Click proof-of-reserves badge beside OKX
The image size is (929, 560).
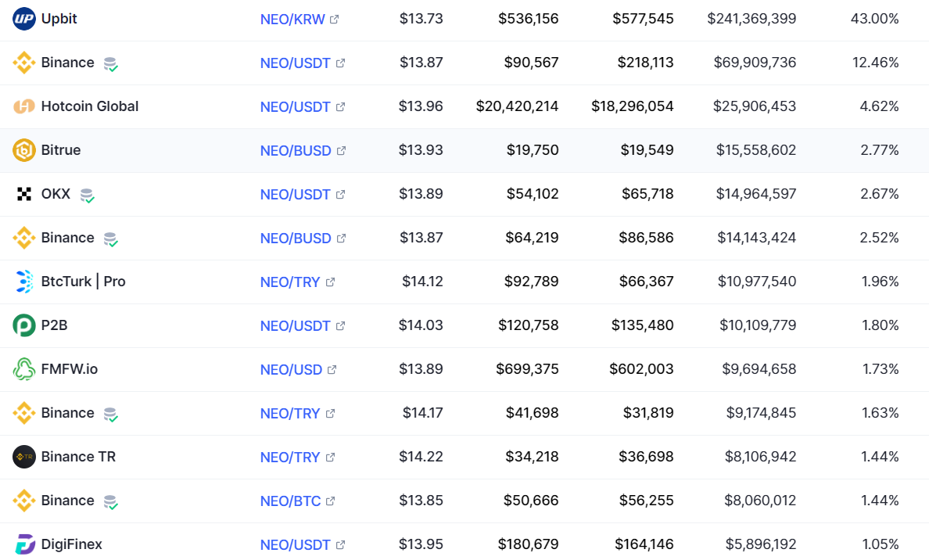pyautogui.click(x=87, y=195)
